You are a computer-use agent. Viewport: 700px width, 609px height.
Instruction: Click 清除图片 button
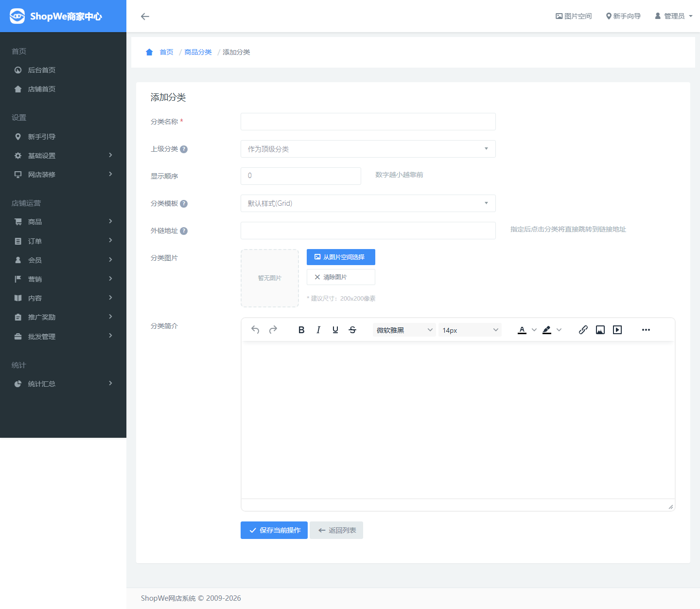341,277
